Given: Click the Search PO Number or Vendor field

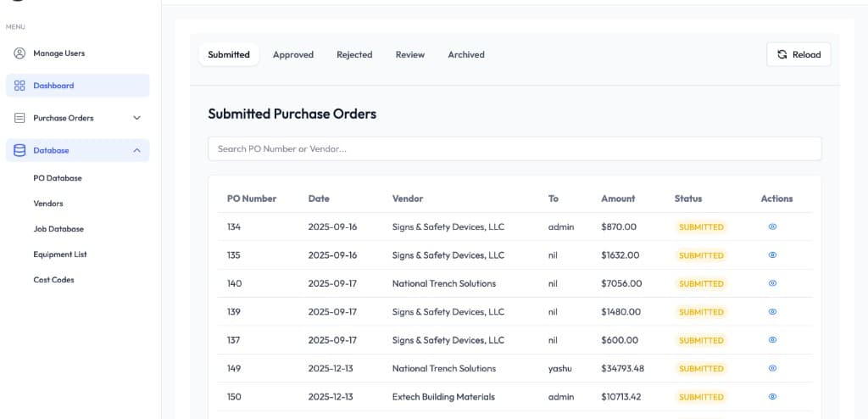Looking at the screenshot, I should tap(515, 148).
